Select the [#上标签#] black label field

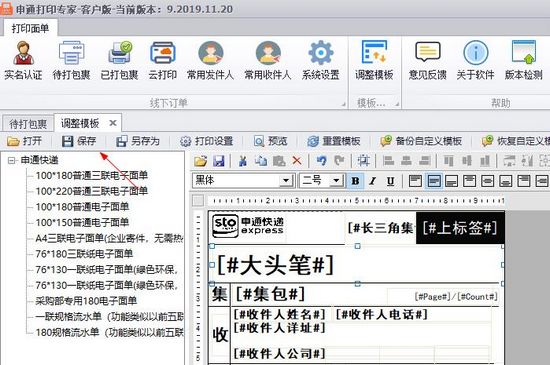click(x=460, y=228)
